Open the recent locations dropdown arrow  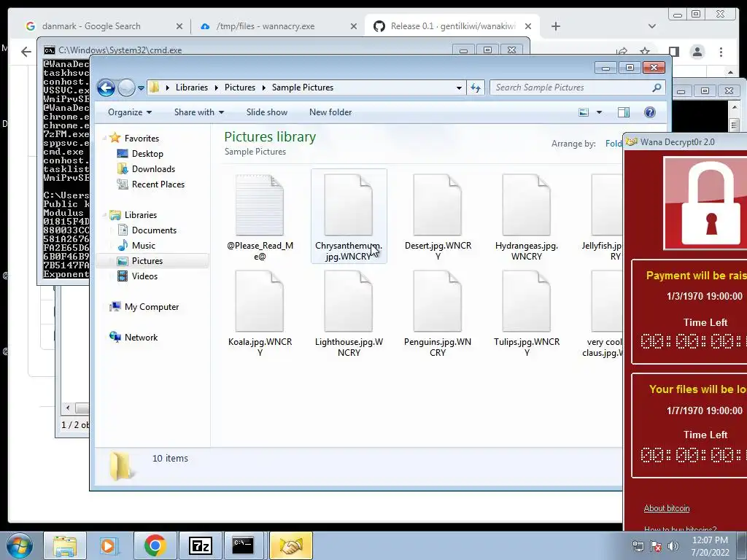pos(141,88)
